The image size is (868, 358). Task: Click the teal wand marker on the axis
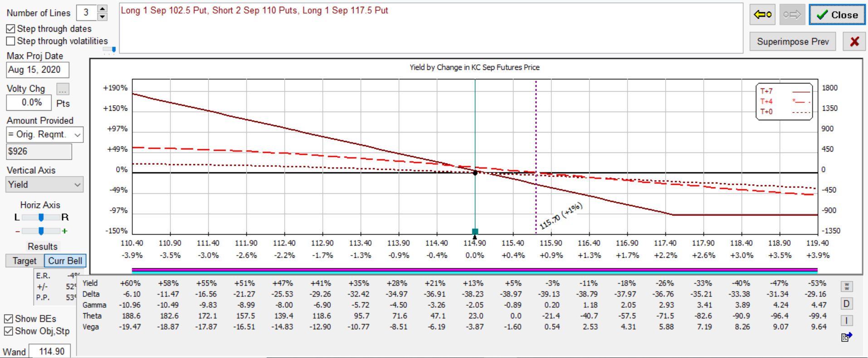coord(475,231)
